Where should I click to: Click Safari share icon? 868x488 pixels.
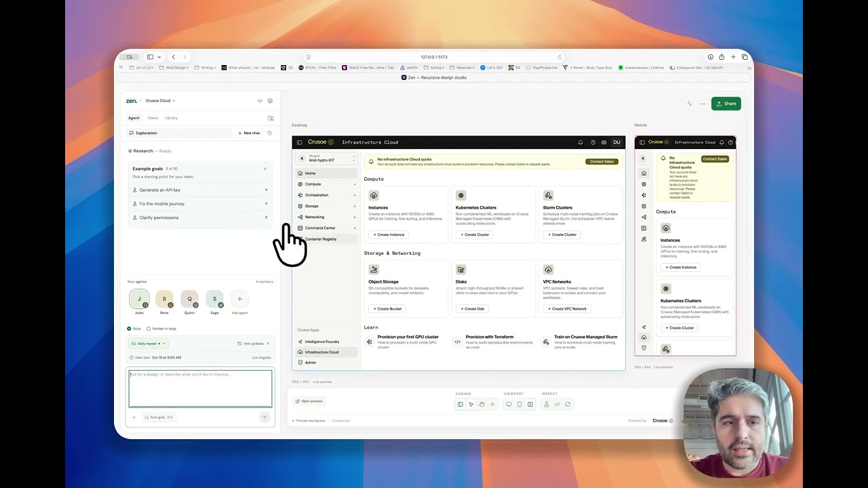(722, 57)
